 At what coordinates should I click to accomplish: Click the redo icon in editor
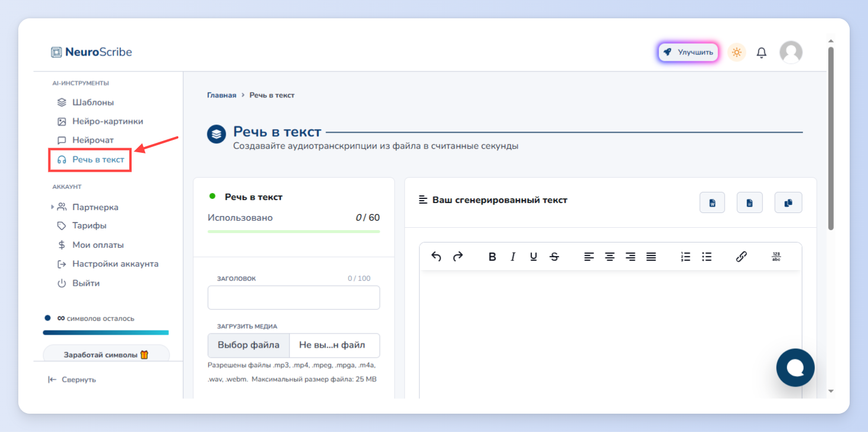tap(458, 256)
